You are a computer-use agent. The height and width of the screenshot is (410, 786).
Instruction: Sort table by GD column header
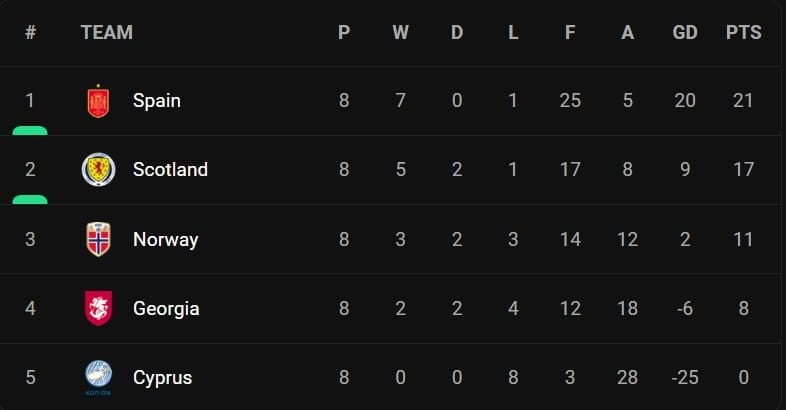(x=685, y=33)
